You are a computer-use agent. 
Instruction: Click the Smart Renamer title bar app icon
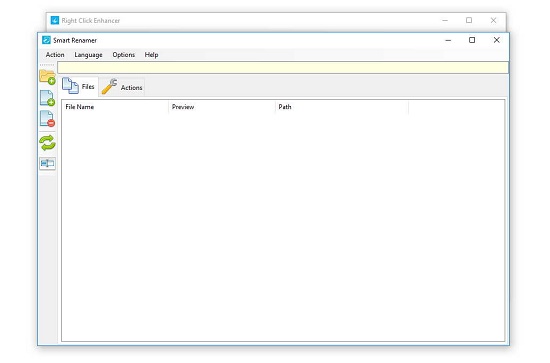[46, 40]
